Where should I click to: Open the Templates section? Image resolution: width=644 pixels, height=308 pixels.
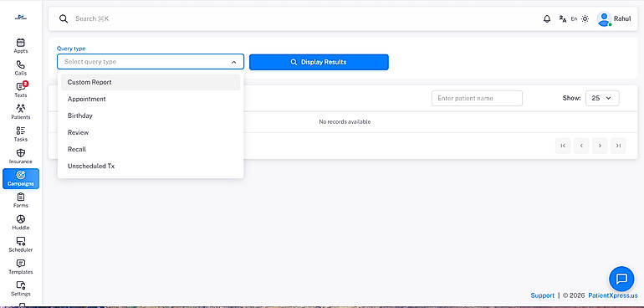tap(21, 266)
